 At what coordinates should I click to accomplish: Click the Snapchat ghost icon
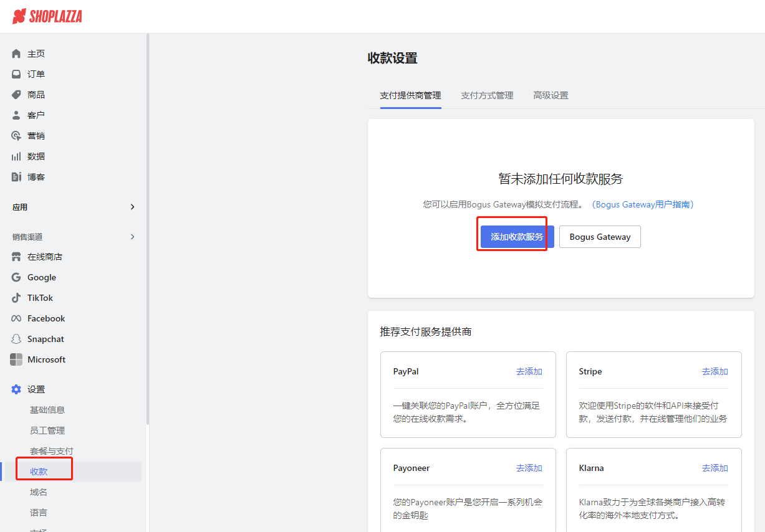(x=16, y=339)
